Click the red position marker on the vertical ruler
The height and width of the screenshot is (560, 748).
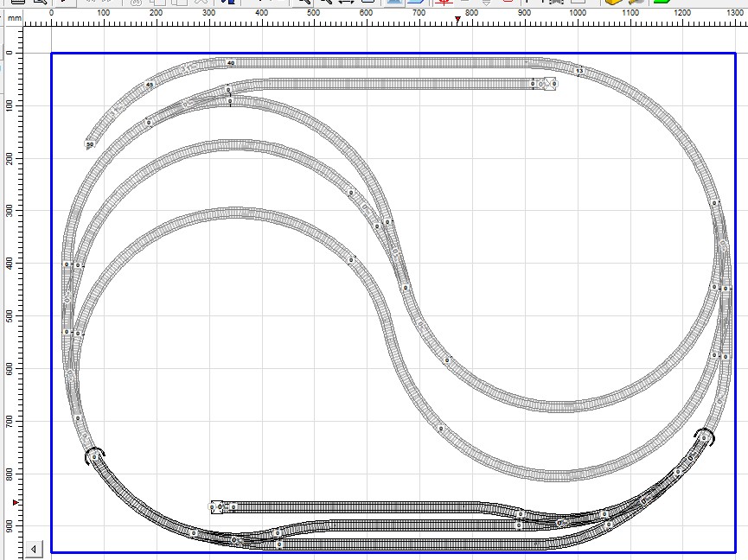(16, 502)
